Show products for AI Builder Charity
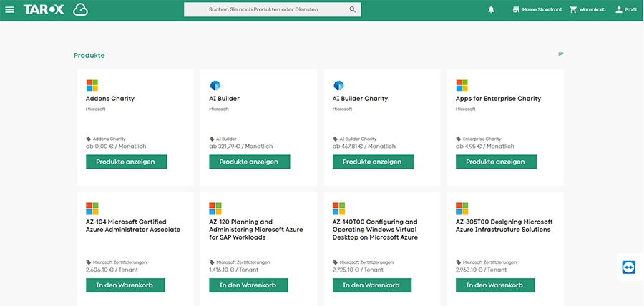Image resolution: width=644 pixels, height=306 pixels. point(372,162)
